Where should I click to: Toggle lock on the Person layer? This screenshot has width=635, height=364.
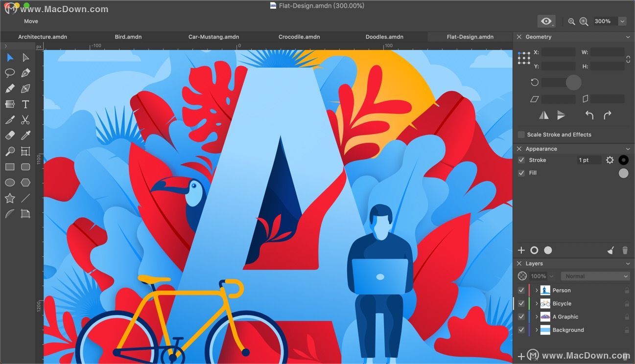point(627,290)
